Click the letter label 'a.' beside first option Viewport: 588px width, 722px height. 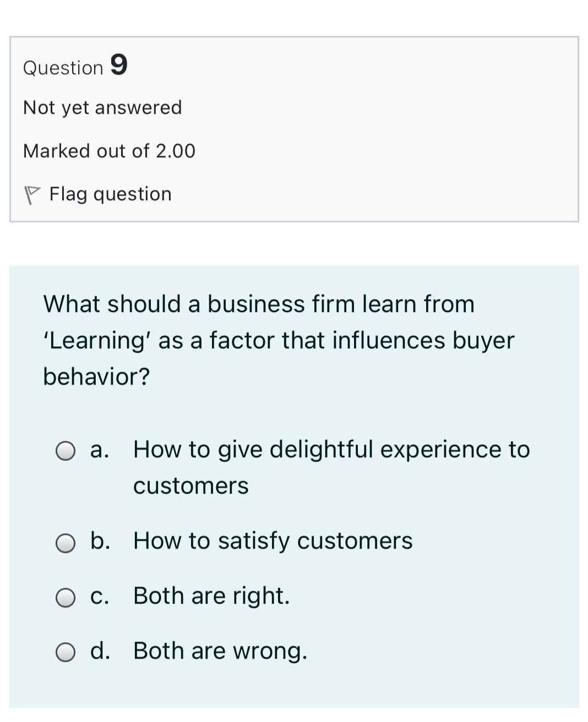100,450
